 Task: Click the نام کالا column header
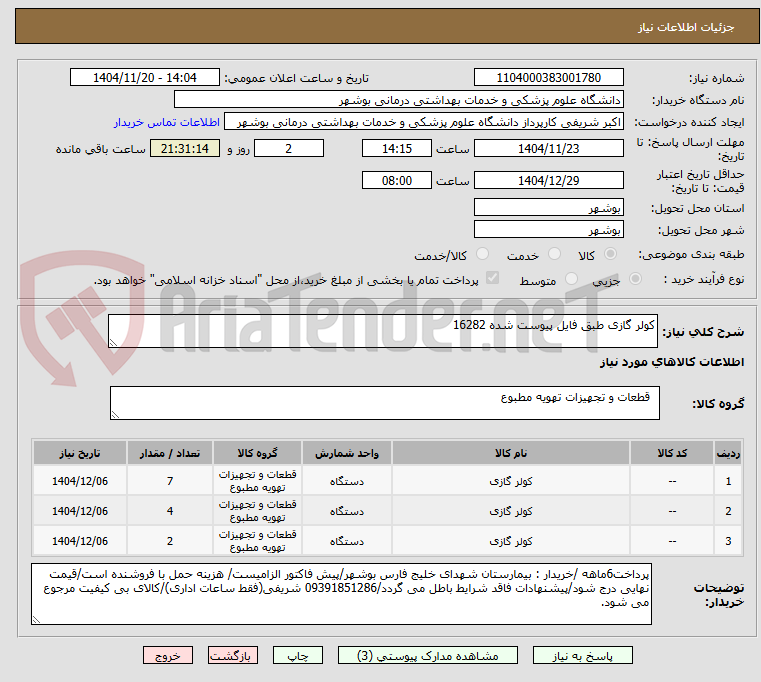[511, 453]
